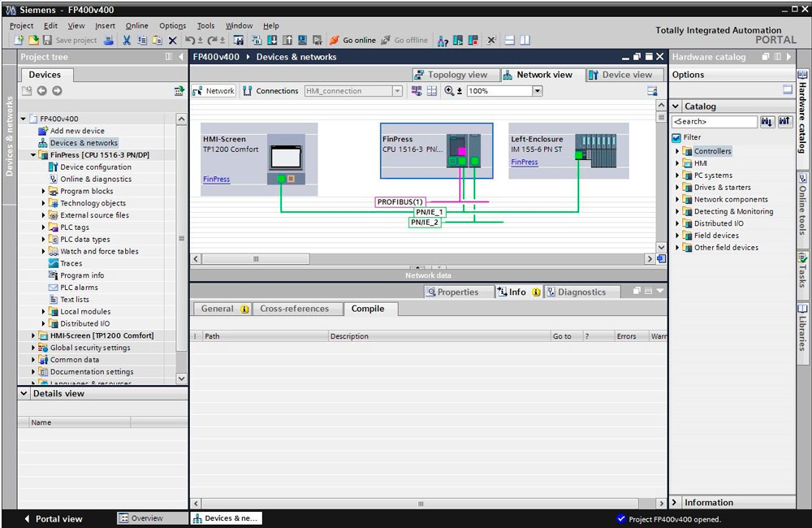Click the catalog search upward icon
812x528 pixels.
[784, 122]
